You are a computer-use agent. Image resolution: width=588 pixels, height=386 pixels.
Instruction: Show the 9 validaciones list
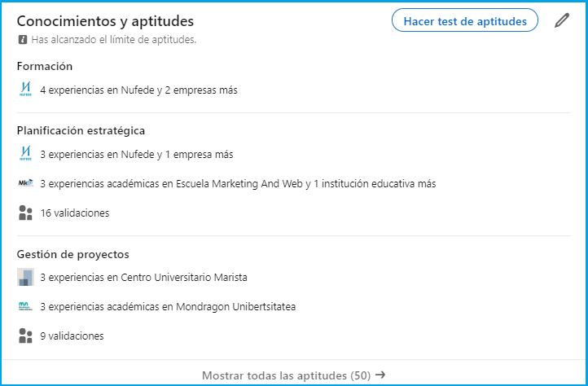click(72, 336)
